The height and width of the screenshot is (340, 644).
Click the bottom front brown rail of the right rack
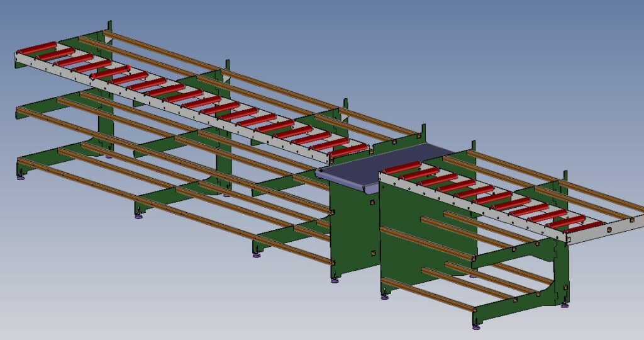coord(428,293)
